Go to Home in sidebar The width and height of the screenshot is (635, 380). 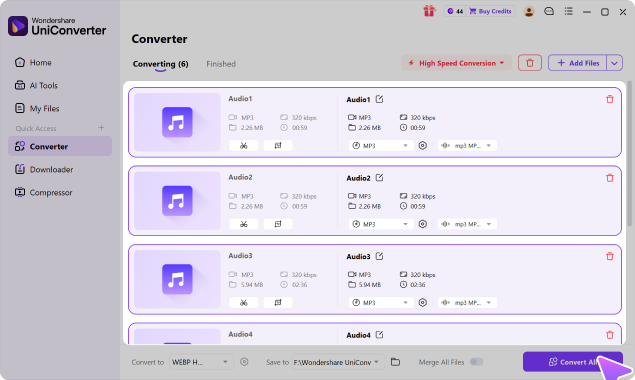[x=60, y=62]
